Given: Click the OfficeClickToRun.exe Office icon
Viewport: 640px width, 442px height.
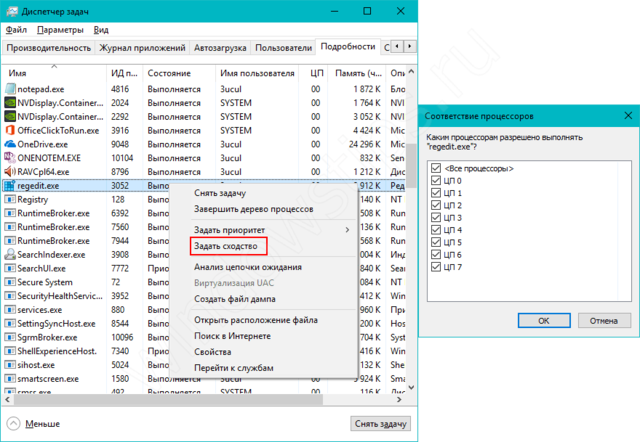Looking at the screenshot, I should (x=10, y=130).
